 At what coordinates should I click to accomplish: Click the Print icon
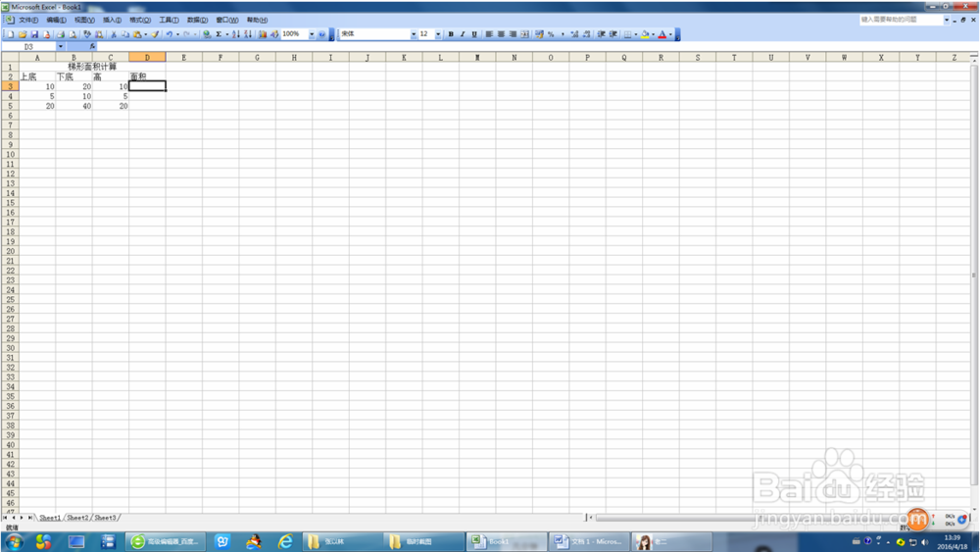[x=61, y=34]
